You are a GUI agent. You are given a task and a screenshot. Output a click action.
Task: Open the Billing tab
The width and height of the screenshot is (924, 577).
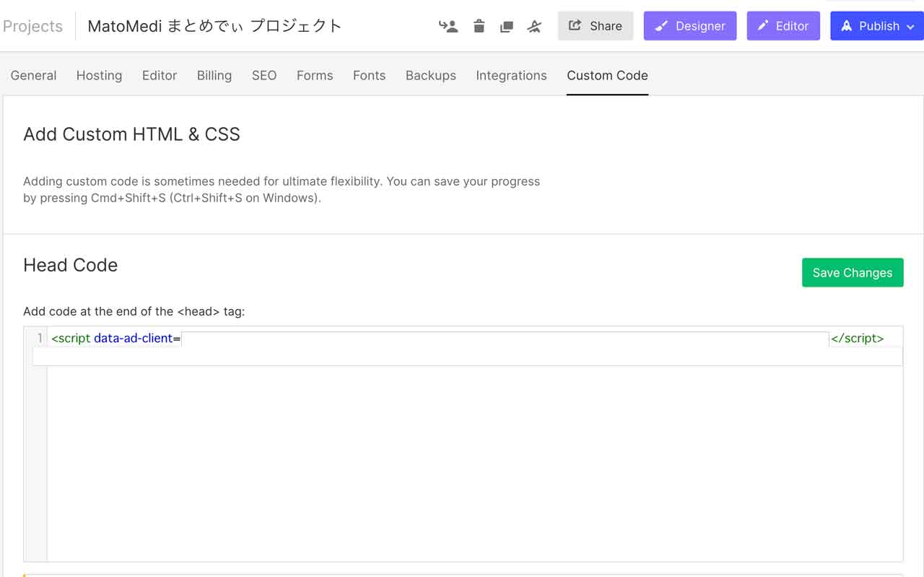[x=214, y=75]
